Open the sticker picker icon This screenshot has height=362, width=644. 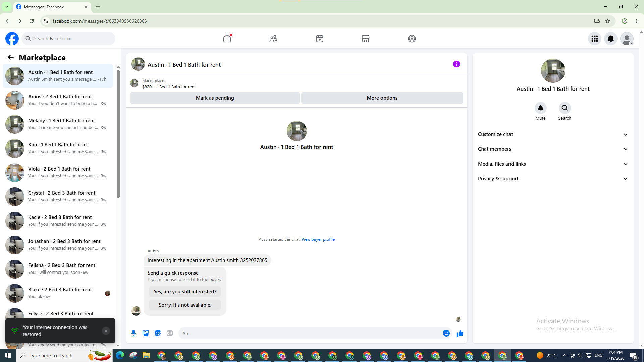click(x=158, y=333)
